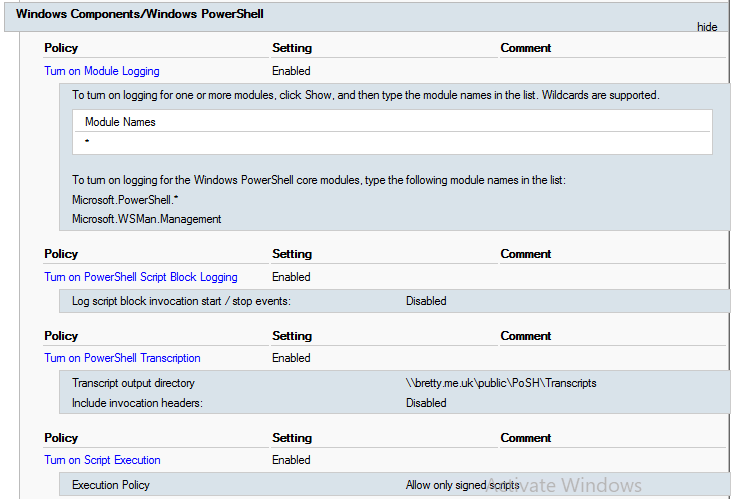The image size is (735, 499).
Task: Open the Turn on PowerShell Transcription policy
Action: coord(122,358)
